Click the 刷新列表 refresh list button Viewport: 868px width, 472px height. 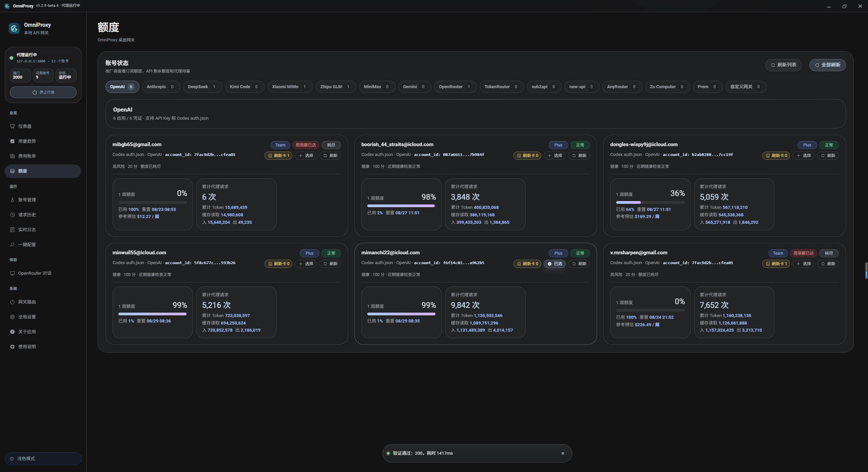pyautogui.click(x=783, y=65)
